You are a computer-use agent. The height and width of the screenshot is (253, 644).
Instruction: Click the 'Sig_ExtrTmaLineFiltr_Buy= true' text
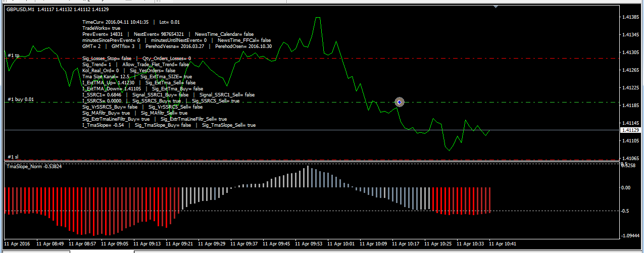tap(116, 119)
